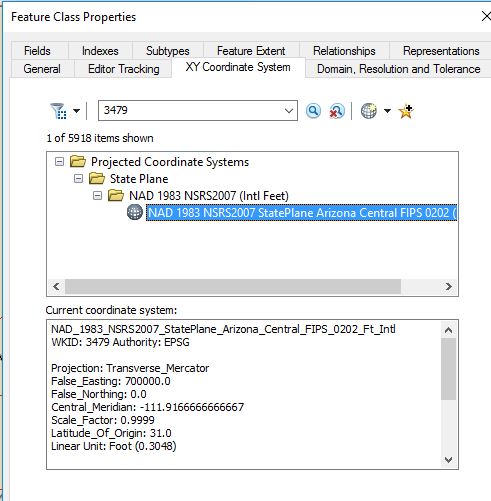491x501 pixels.
Task: Collapse the State Plane tree node
Action: (78, 179)
